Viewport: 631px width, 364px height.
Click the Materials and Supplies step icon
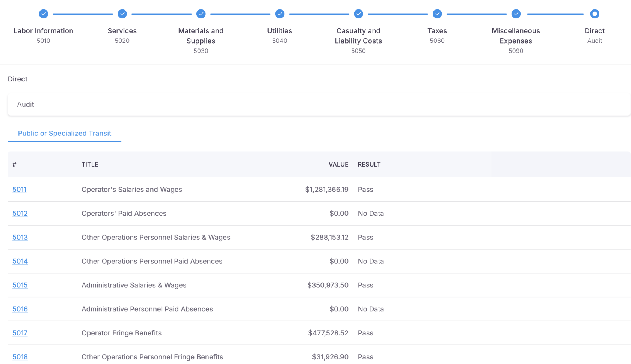click(201, 14)
